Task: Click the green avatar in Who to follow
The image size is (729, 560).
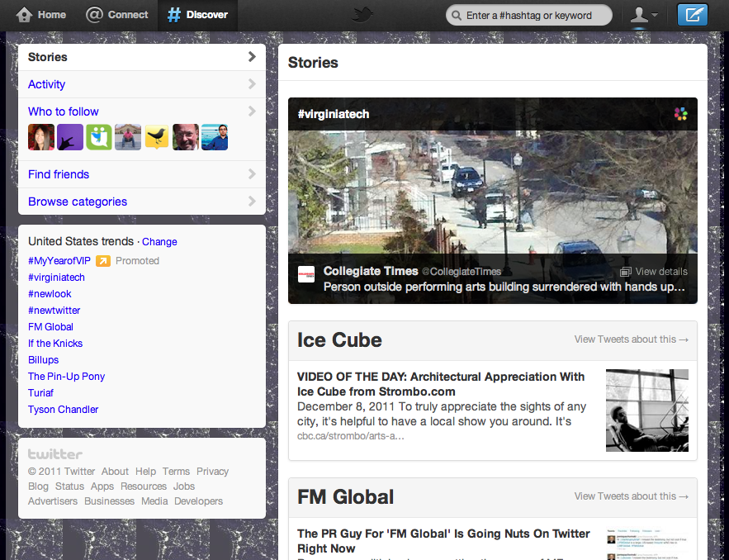Action: (x=99, y=137)
